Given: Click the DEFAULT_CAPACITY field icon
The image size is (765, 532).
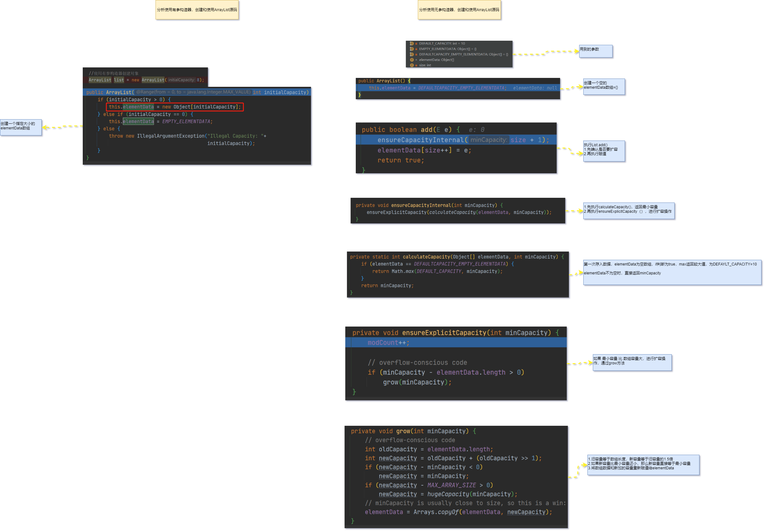Looking at the screenshot, I should pos(411,44).
